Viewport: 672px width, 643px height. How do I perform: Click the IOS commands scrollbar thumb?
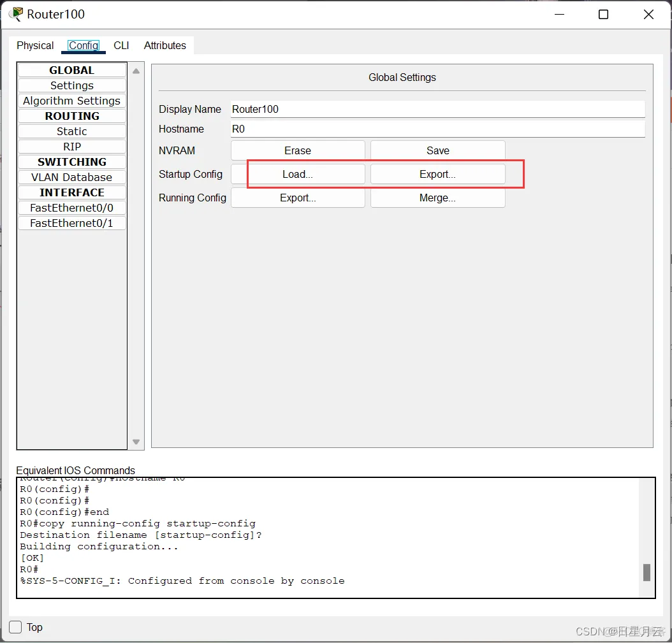[646, 572]
